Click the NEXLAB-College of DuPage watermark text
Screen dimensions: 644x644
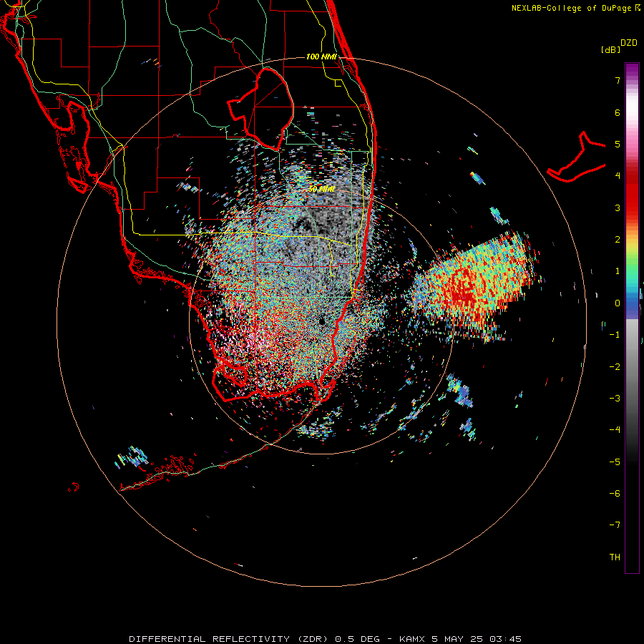click(575, 8)
